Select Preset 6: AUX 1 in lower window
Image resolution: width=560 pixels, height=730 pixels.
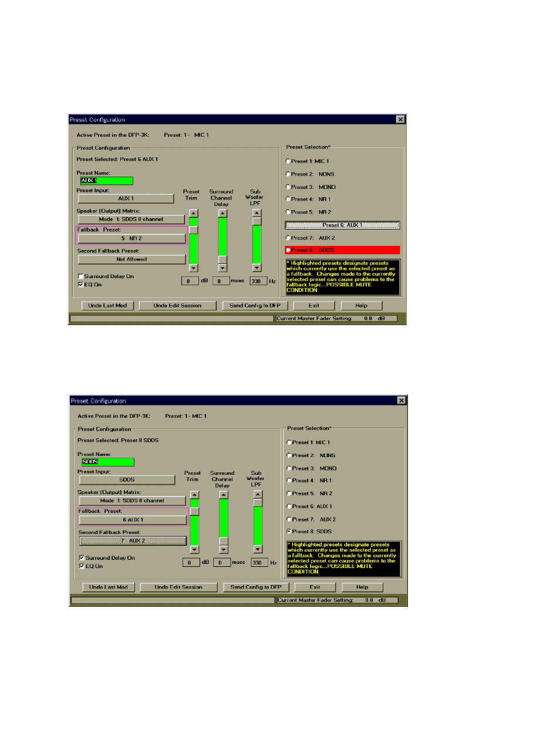pyautogui.click(x=309, y=506)
